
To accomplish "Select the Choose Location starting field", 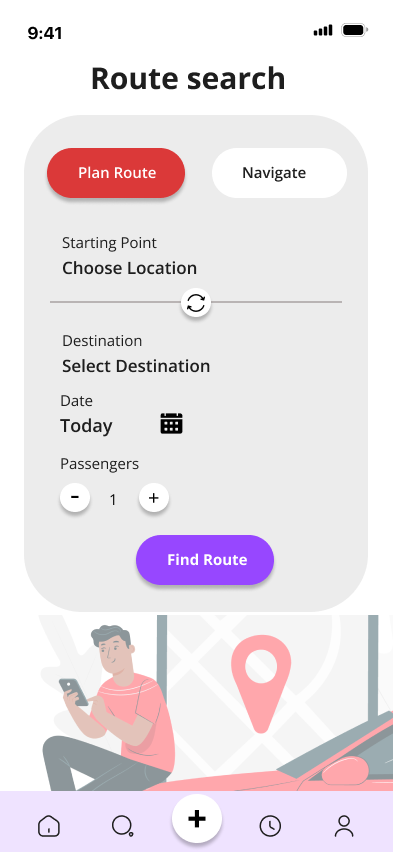I will [129, 268].
